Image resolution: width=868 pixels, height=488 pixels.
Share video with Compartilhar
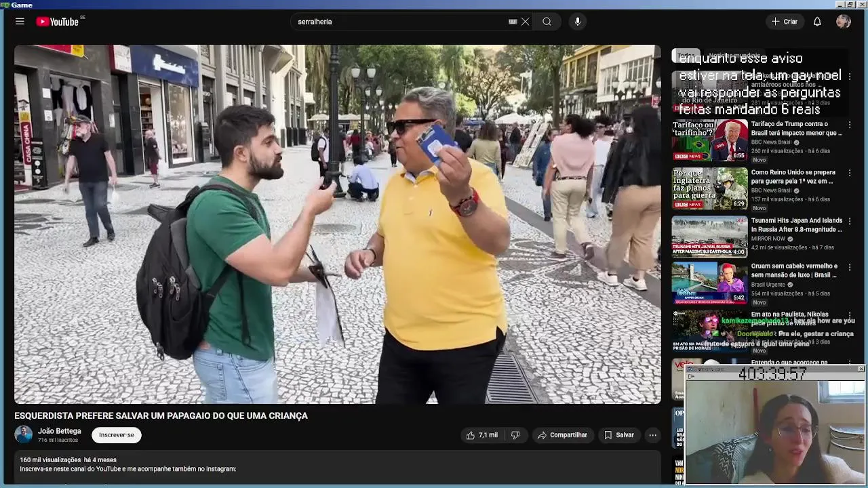click(563, 435)
